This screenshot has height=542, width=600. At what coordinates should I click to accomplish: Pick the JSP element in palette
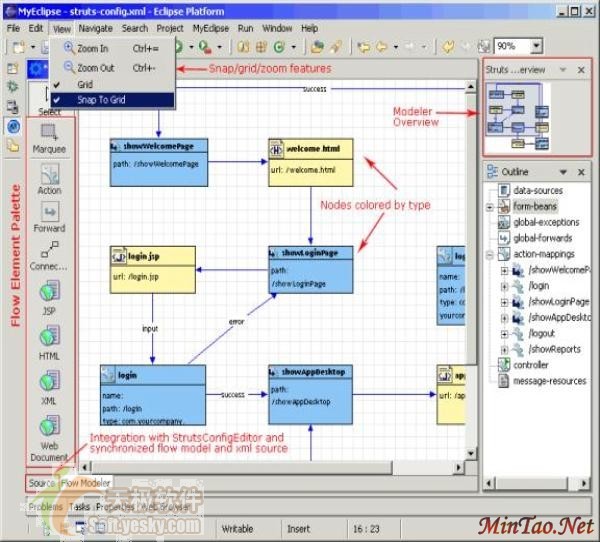pyautogui.click(x=49, y=298)
